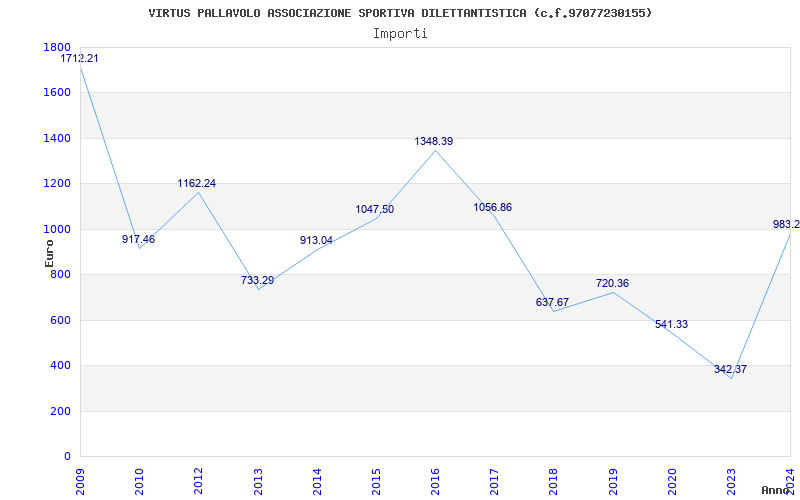Click the 2018 x-axis year label
This screenshot has height=500, width=800.
click(554, 481)
